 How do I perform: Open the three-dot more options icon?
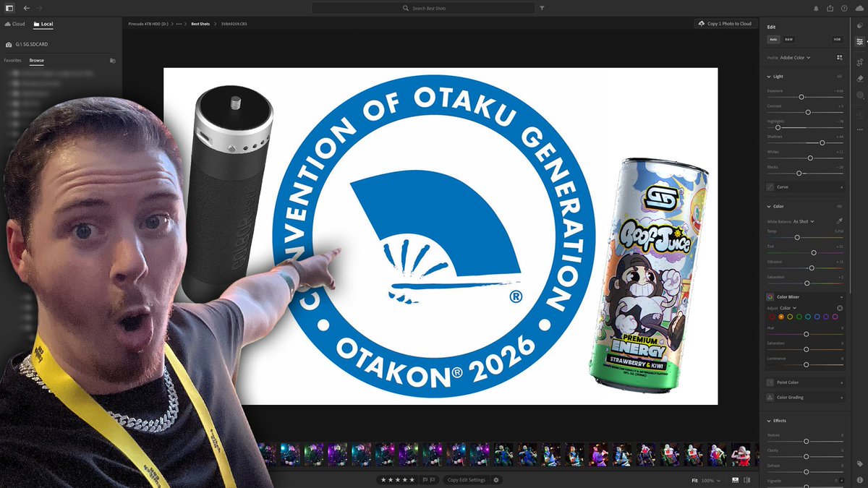point(859,129)
